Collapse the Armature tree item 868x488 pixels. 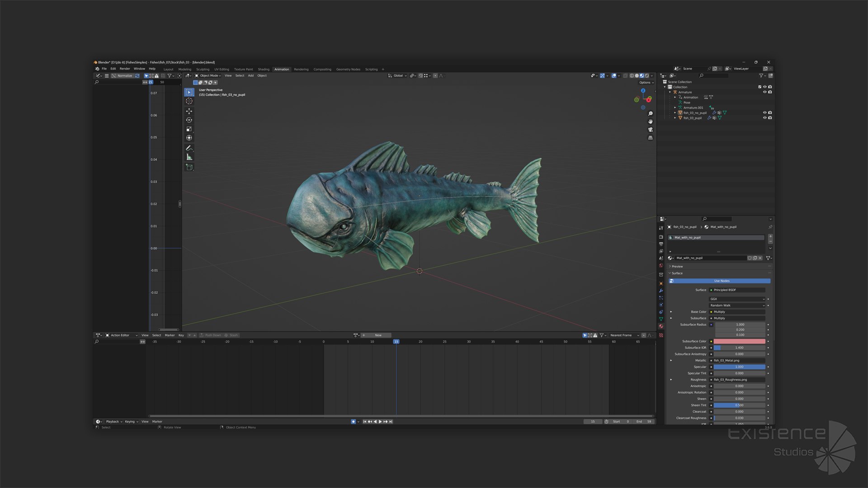pyautogui.click(x=670, y=92)
